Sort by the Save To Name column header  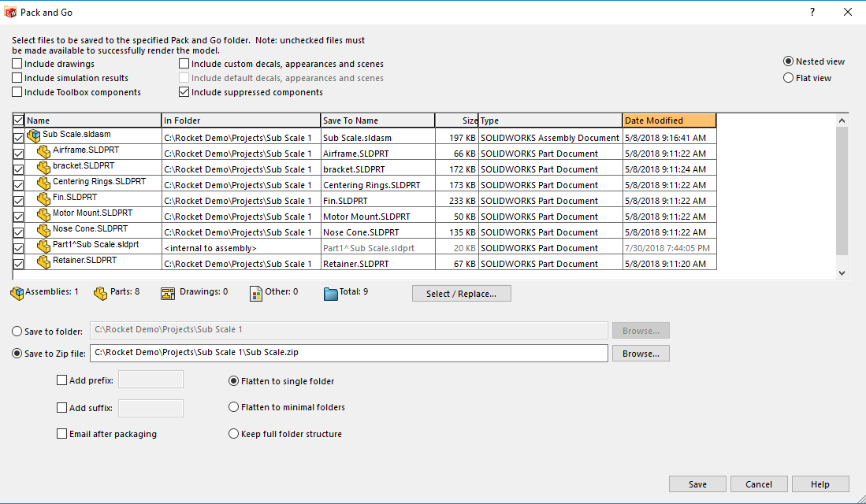pyautogui.click(x=377, y=120)
